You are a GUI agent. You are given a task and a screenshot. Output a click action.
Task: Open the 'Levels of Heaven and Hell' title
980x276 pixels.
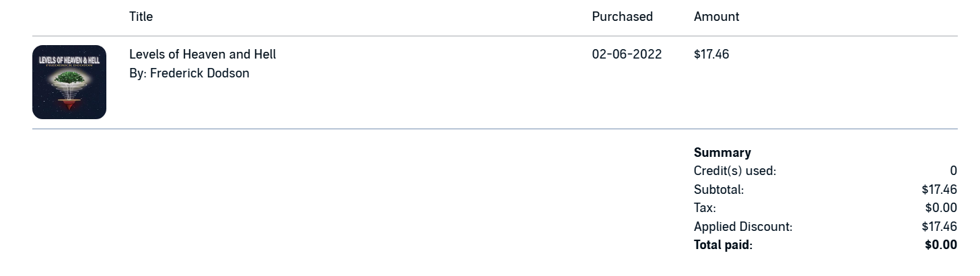203,55
